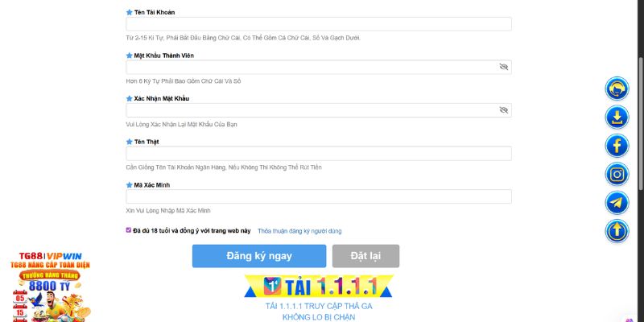Click the Tên Thật input field

(x=319, y=153)
